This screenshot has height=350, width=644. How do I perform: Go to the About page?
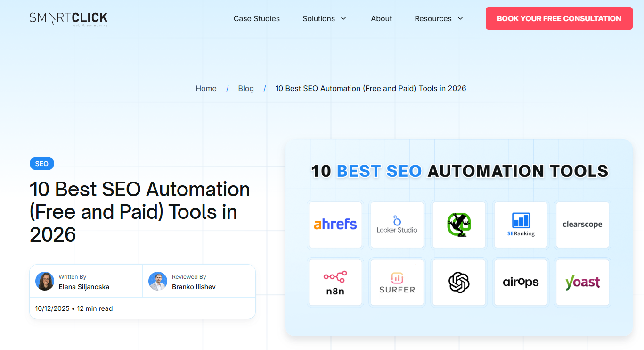point(382,19)
